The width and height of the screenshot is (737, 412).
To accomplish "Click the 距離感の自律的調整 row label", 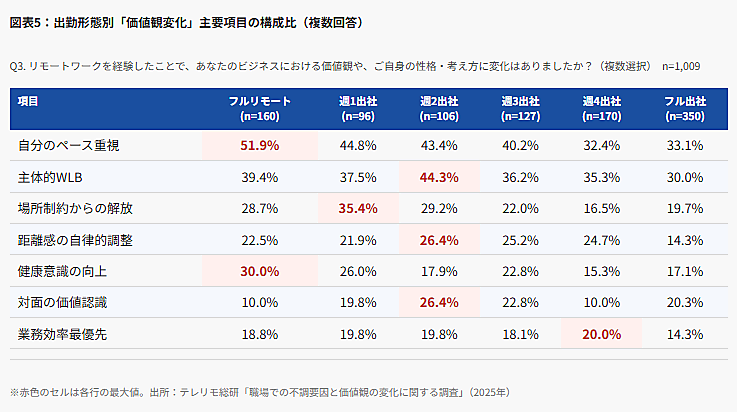I will coord(75,239).
